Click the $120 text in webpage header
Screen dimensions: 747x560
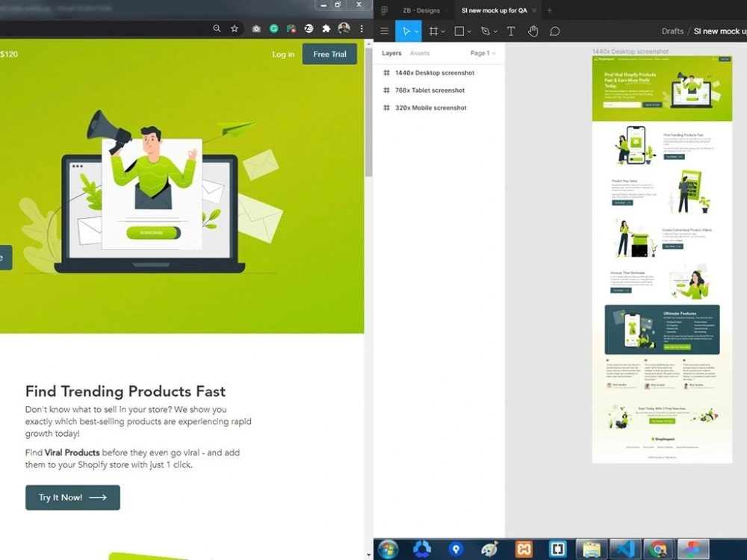9,55
